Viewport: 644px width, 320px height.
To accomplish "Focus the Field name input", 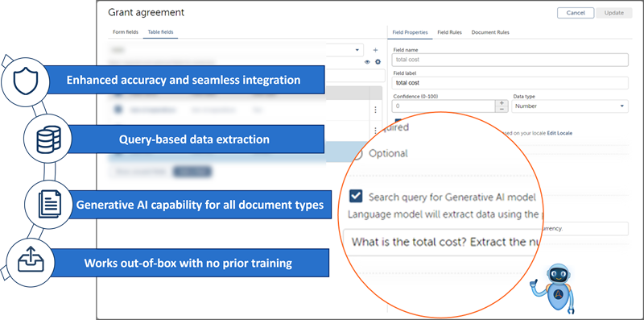I will (x=510, y=60).
